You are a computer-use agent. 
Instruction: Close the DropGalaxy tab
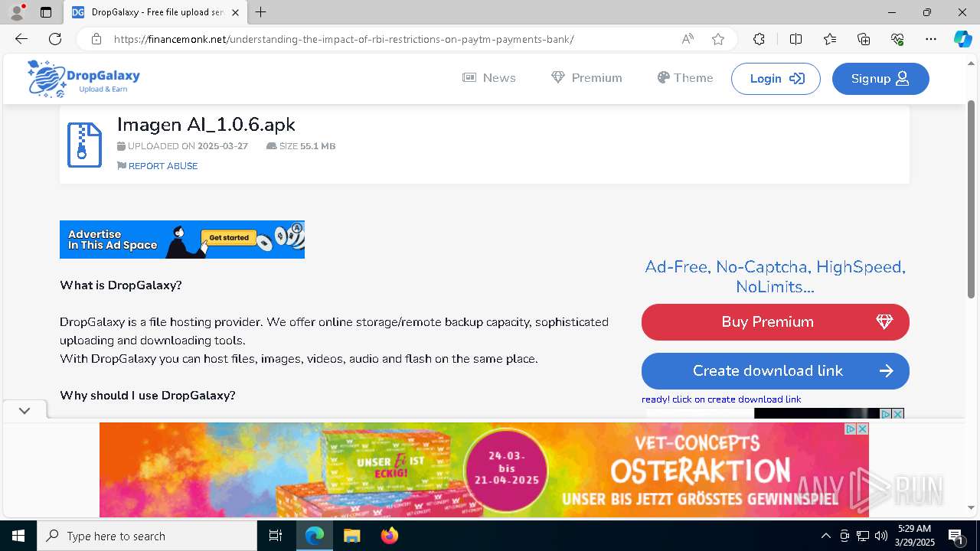point(235,12)
